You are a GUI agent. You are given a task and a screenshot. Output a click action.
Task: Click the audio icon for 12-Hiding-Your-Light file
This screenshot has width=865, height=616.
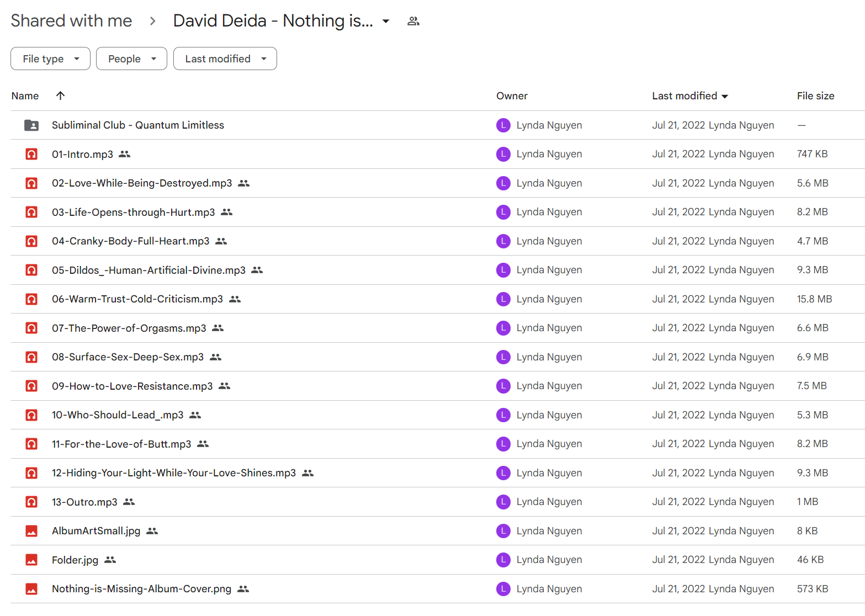(31, 473)
